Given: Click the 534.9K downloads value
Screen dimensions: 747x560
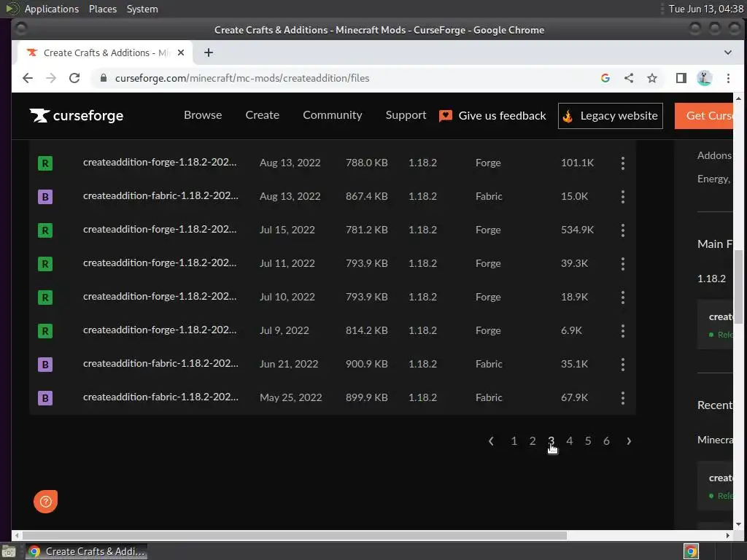Looking at the screenshot, I should (x=578, y=230).
